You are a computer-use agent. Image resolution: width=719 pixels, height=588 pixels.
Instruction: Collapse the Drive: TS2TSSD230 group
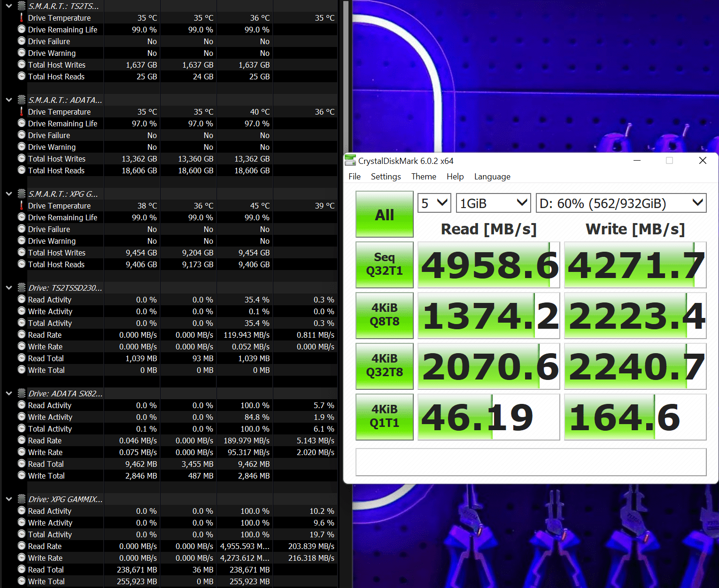tap(9, 288)
